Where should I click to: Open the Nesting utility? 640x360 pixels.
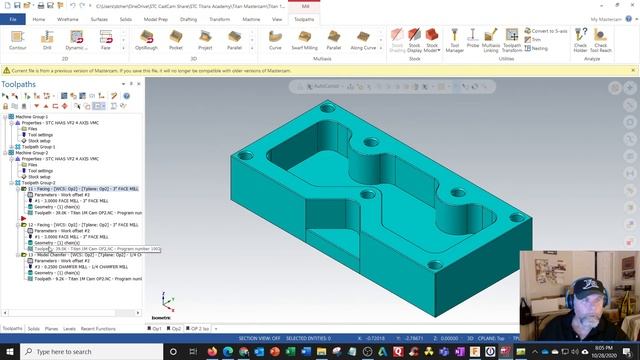tap(536, 48)
